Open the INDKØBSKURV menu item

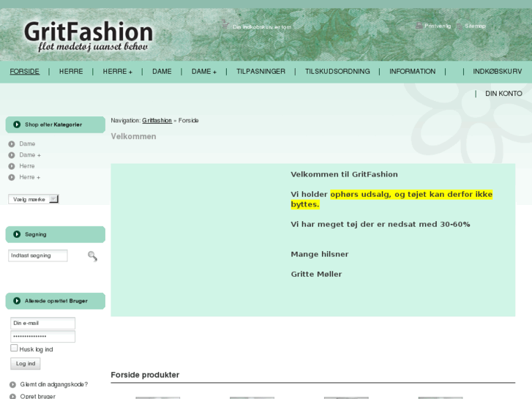(498, 72)
